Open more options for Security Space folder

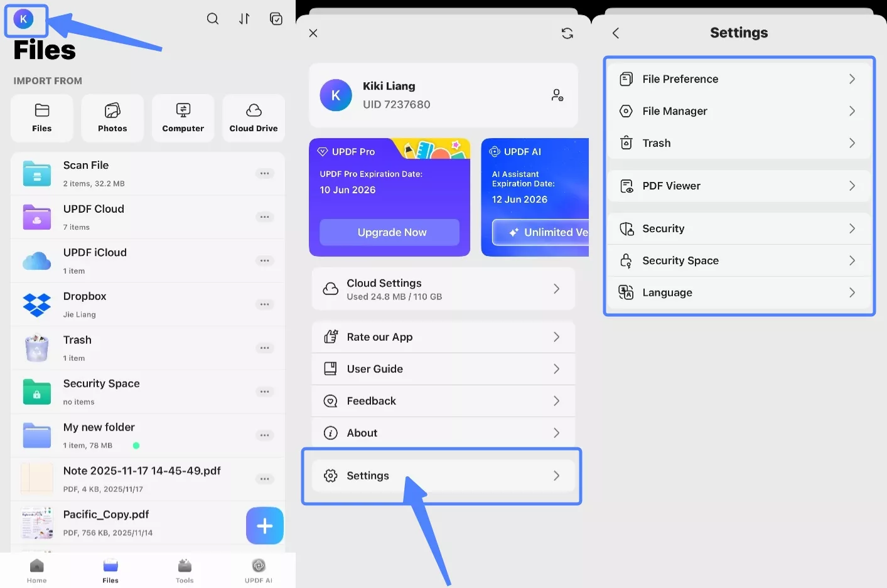pos(265,392)
